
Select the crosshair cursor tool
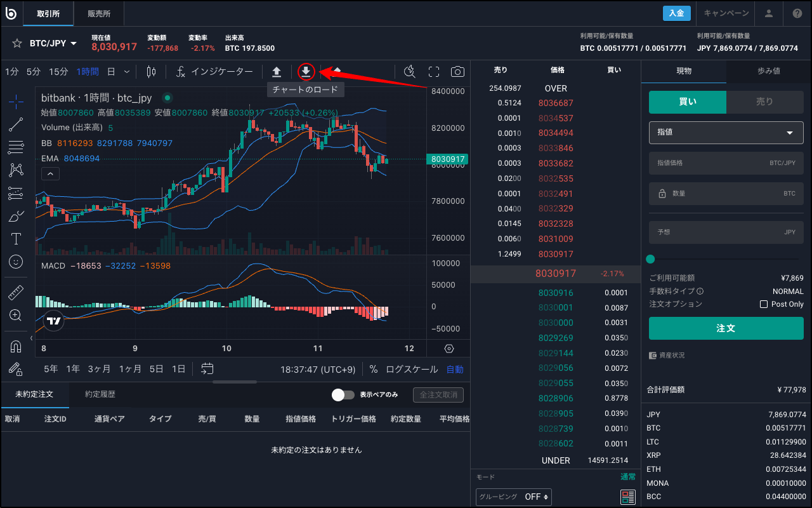[15, 100]
